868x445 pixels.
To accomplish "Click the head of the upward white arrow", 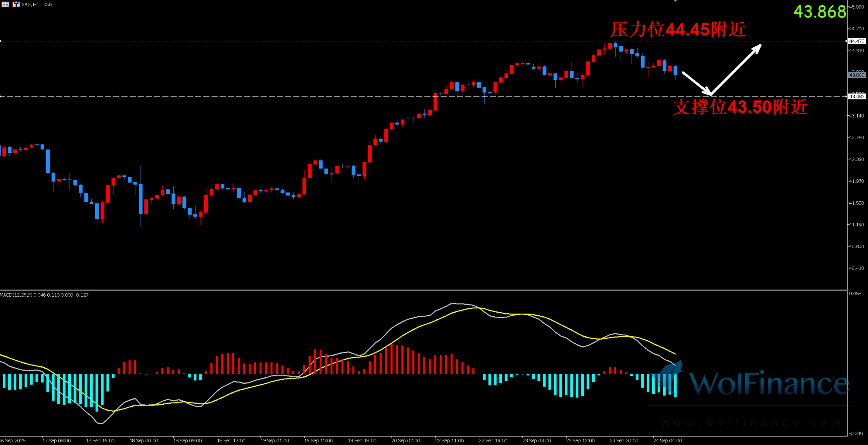I will tap(757, 48).
